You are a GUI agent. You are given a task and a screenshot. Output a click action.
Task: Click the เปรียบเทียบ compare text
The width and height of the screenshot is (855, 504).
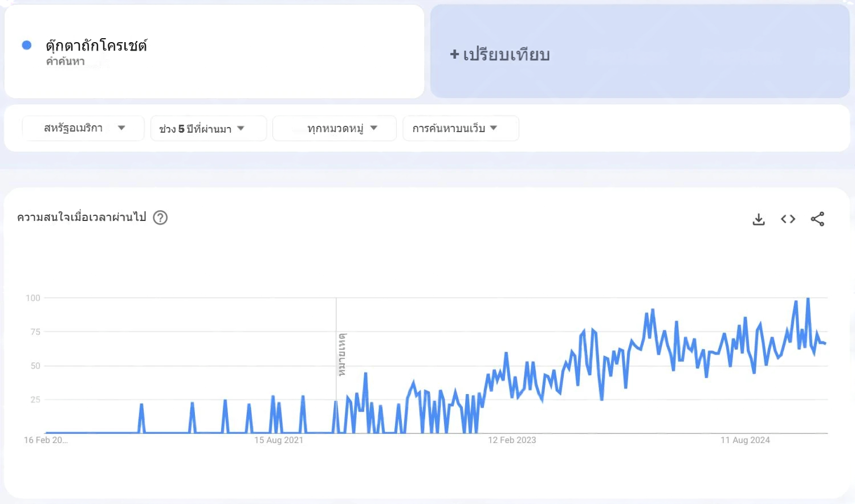[506, 55]
